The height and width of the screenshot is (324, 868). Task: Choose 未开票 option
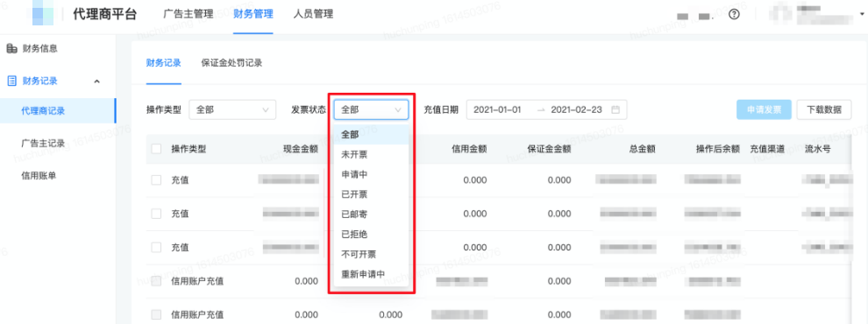point(371,154)
